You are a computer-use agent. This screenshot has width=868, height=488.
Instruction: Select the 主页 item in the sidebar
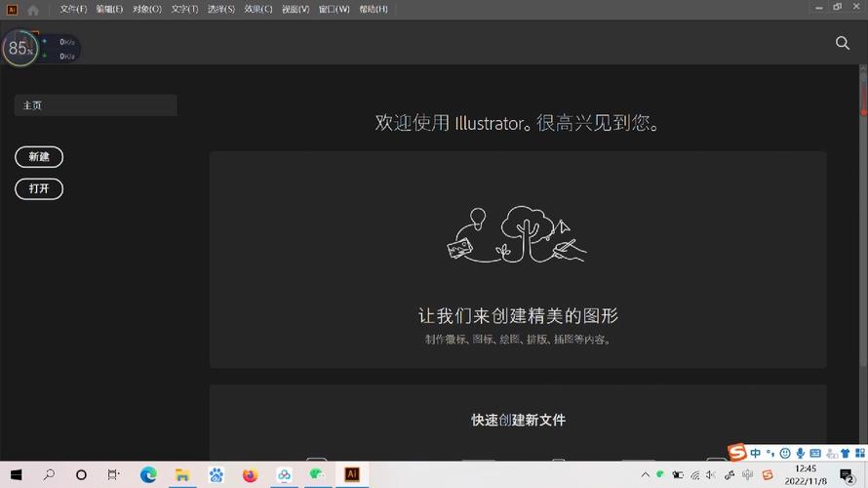95,105
